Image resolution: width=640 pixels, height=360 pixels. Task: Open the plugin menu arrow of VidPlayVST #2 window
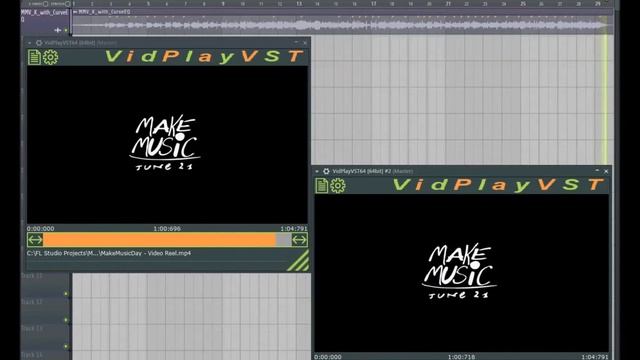click(x=317, y=171)
